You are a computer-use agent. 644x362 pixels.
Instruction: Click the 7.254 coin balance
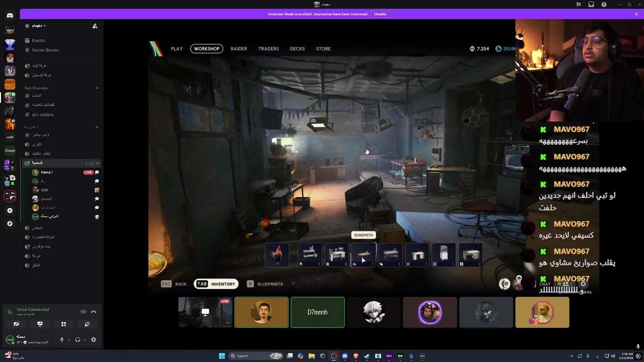pyautogui.click(x=479, y=49)
